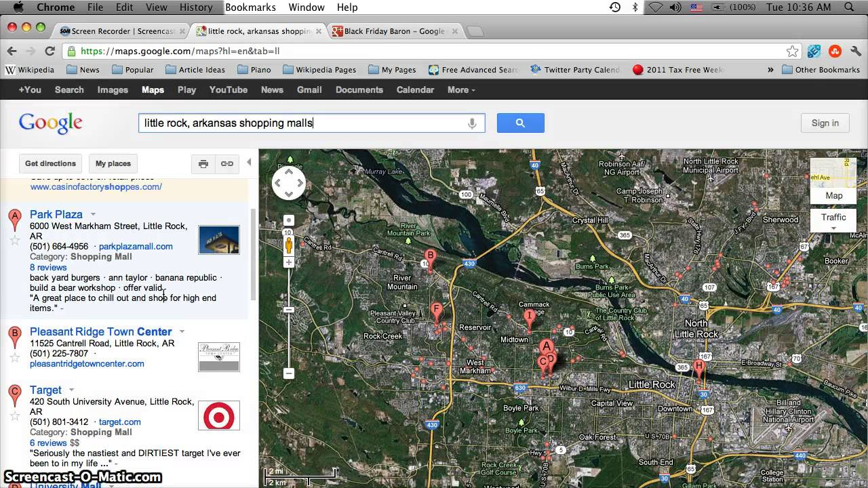Image resolution: width=868 pixels, height=488 pixels.
Task: Click the address bar URL
Action: (x=180, y=51)
